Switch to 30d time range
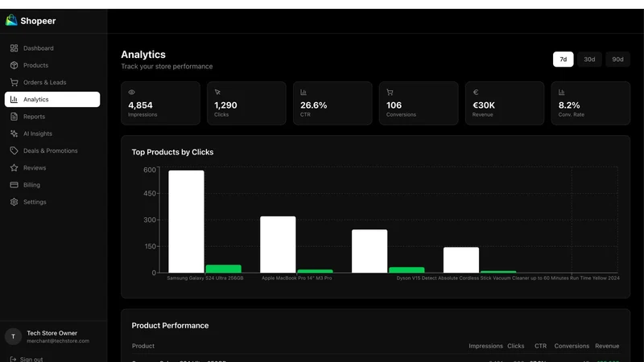 click(589, 59)
